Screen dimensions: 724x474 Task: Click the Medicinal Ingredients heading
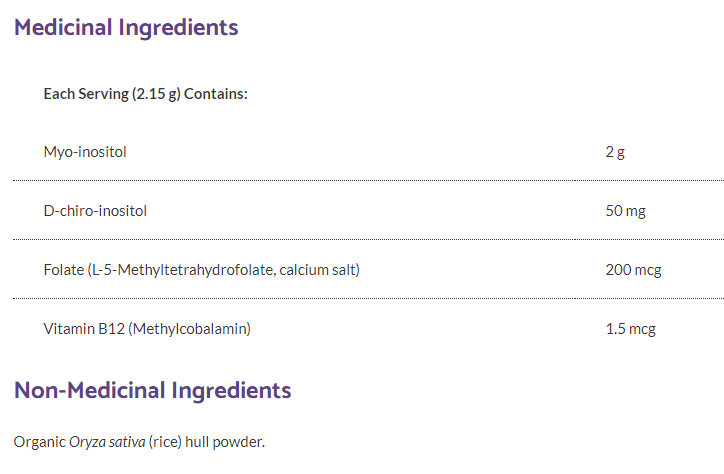tap(126, 27)
